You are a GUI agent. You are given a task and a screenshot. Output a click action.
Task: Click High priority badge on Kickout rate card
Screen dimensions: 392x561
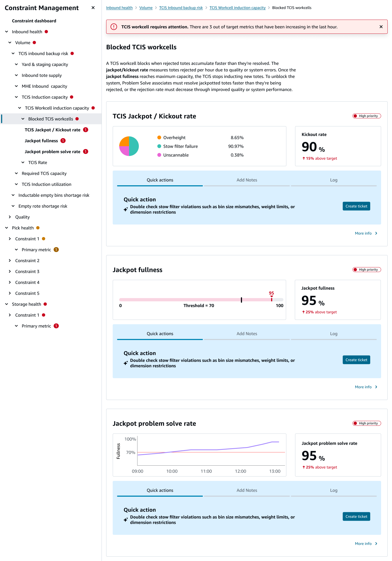pyautogui.click(x=366, y=116)
